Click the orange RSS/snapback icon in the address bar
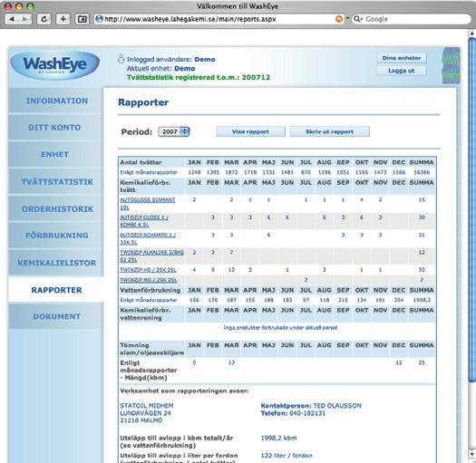The width and height of the screenshot is (476, 463). click(339, 19)
